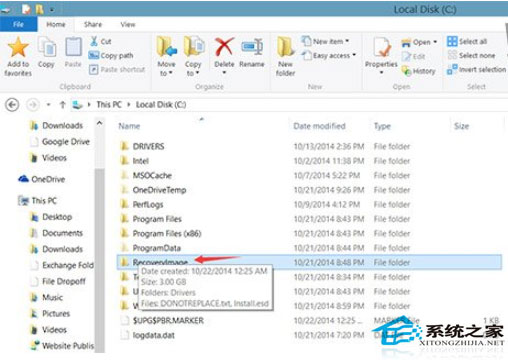
Task: Click the Rename icon
Action: point(252,47)
